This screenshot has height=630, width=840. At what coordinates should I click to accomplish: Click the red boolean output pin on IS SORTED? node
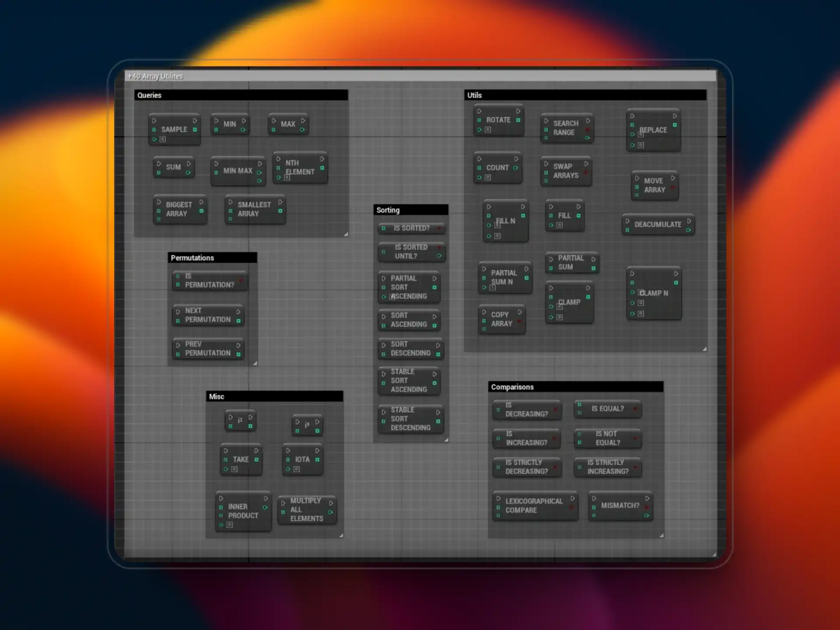click(439, 228)
